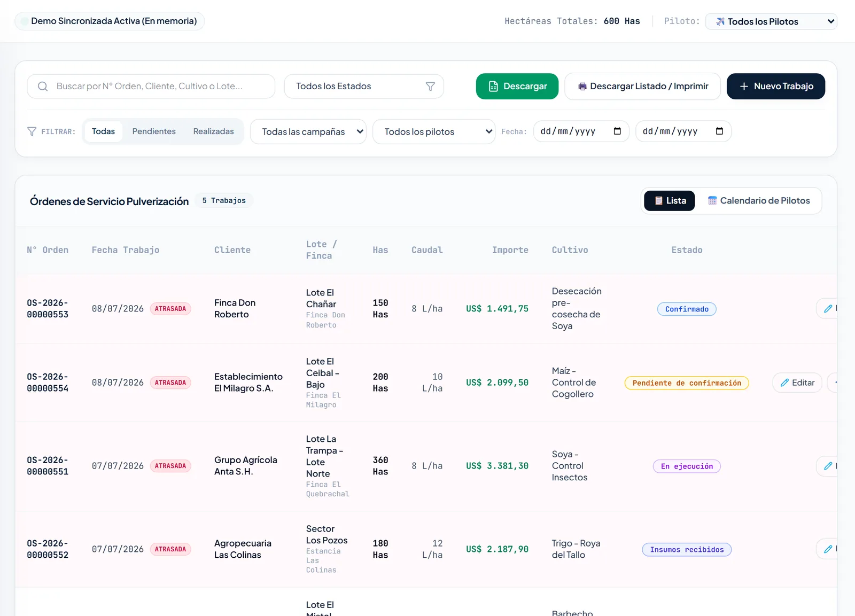Viewport: 855px width, 616px height.
Task: Click the document icon on the Lista button
Action: (659, 201)
